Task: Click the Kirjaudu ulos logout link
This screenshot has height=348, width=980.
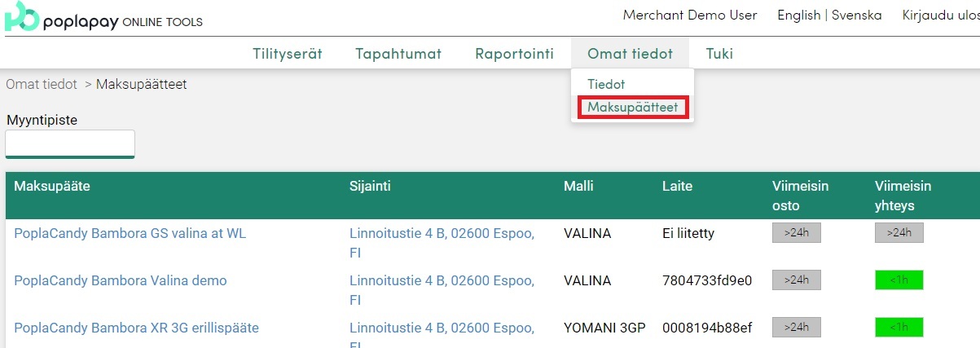Action: 940,15
